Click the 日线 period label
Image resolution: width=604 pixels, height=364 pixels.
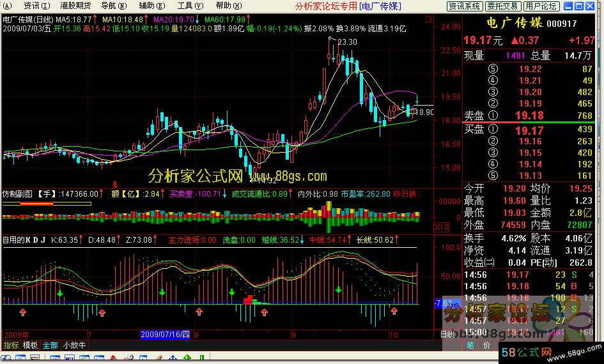click(447, 335)
